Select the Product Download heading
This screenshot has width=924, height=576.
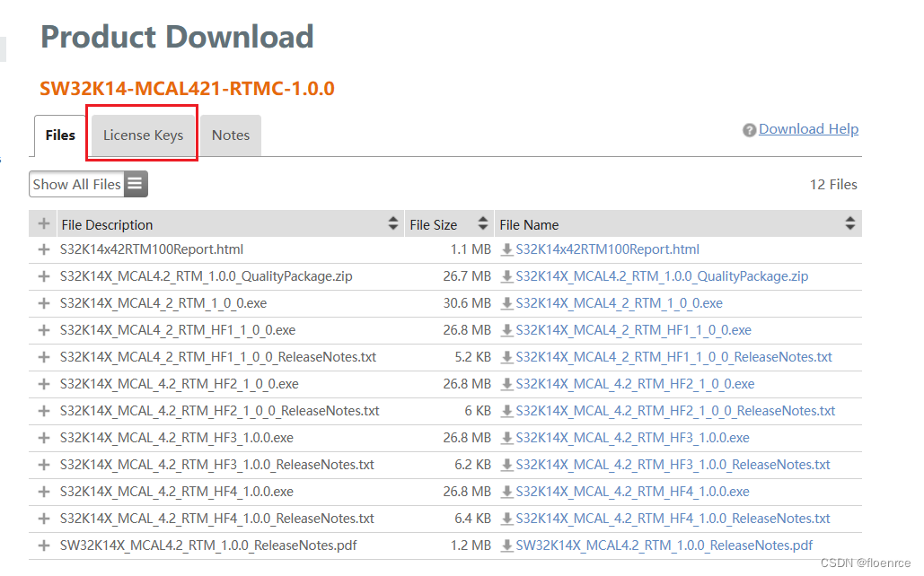[x=177, y=37]
